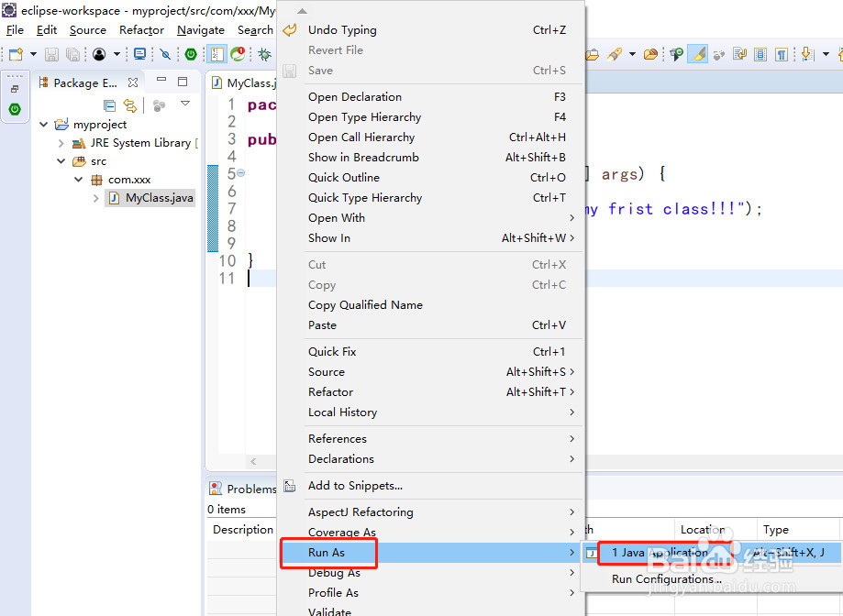Click the Skip All Breakpoints icon
This screenshot has height=616, width=843.
[x=166, y=55]
